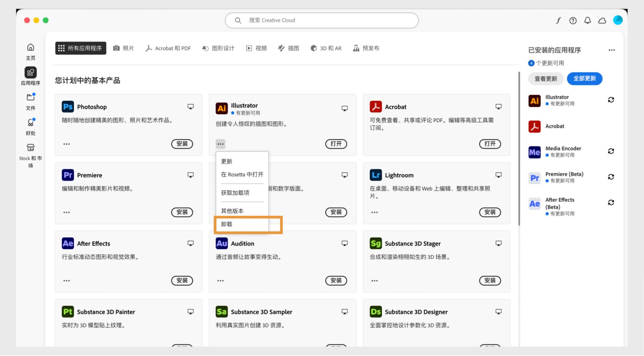Click the cloud sync status icon
This screenshot has height=356, width=644.
[602, 20]
